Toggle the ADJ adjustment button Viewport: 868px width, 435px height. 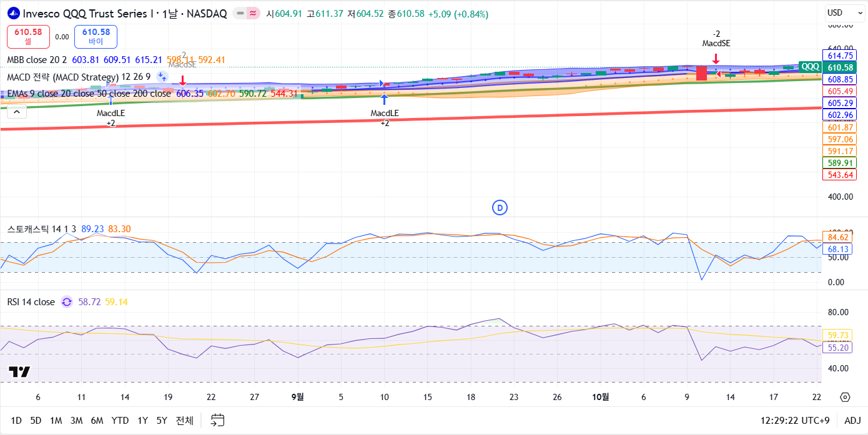(852, 421)
